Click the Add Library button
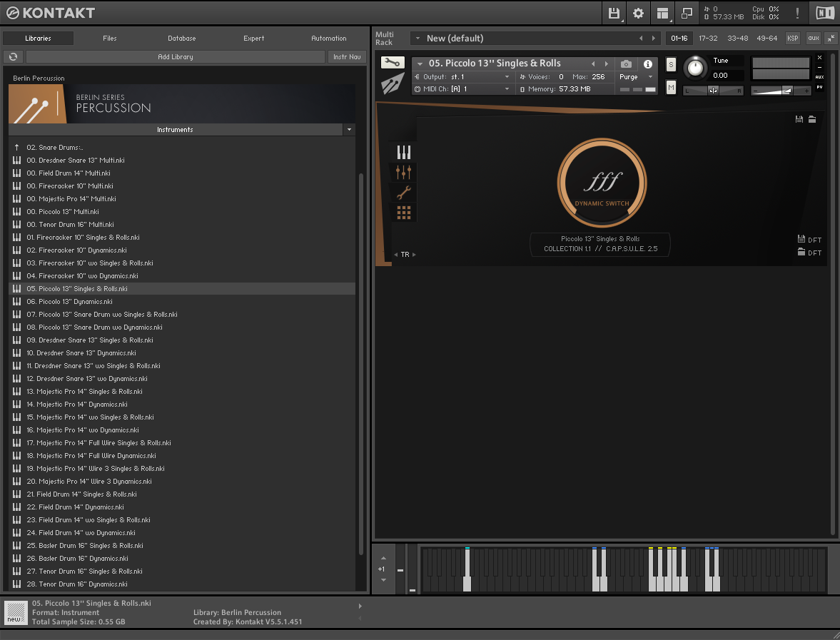This screenshot has width=840, height=640. click(x=176, y=57)
